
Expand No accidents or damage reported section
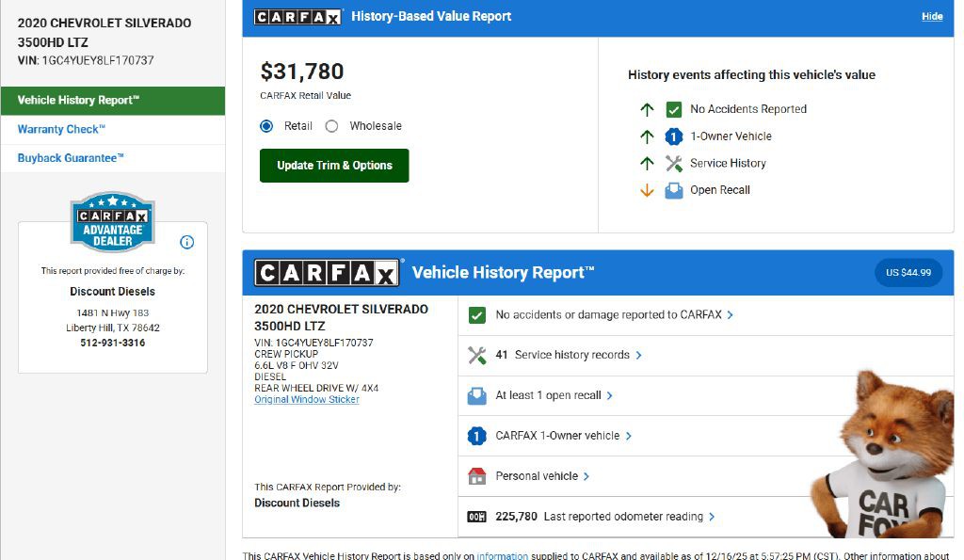pos(614,315)
